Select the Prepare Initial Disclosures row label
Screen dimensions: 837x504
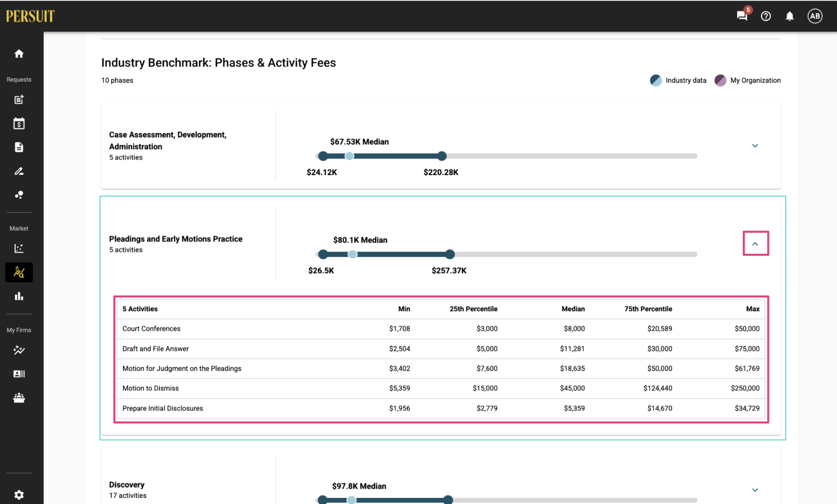[x=163, y=409]
